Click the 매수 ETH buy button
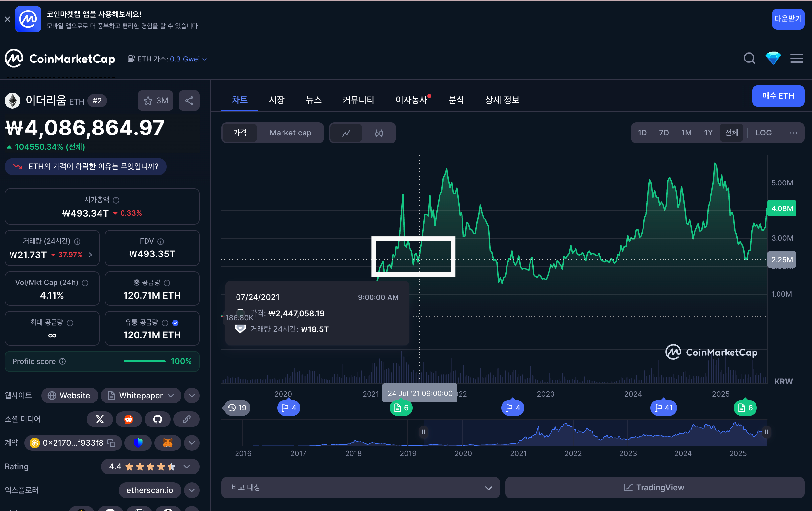Image resolution: width=812 pixels, height=511 pixels. pyautogui.click(x=778, y=96)
